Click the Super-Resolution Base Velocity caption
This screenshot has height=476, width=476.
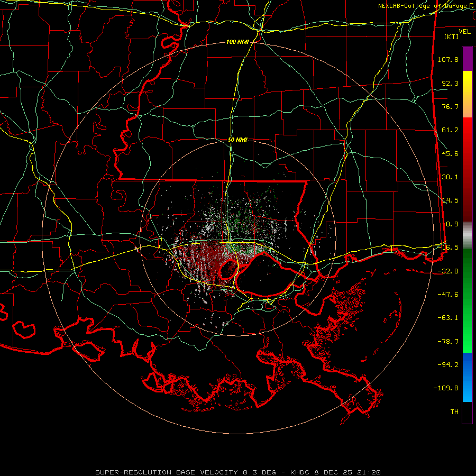tap(238, 472)
